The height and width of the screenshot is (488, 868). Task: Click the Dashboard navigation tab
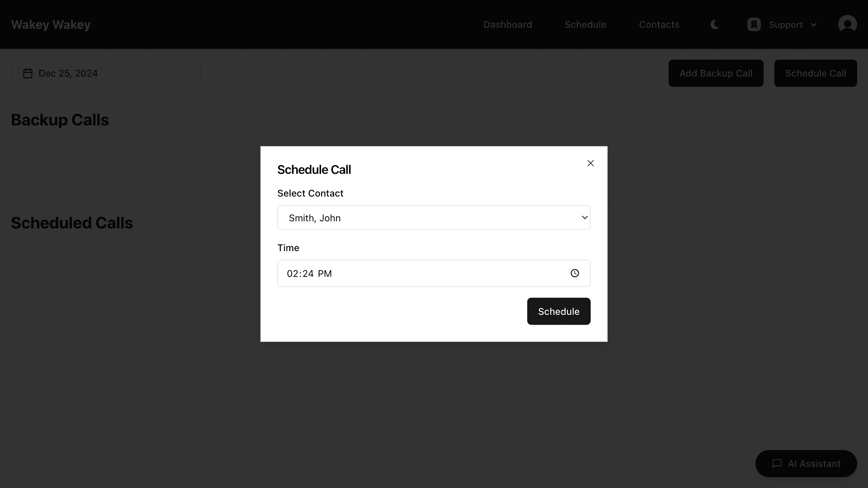[x=507, y=24]
